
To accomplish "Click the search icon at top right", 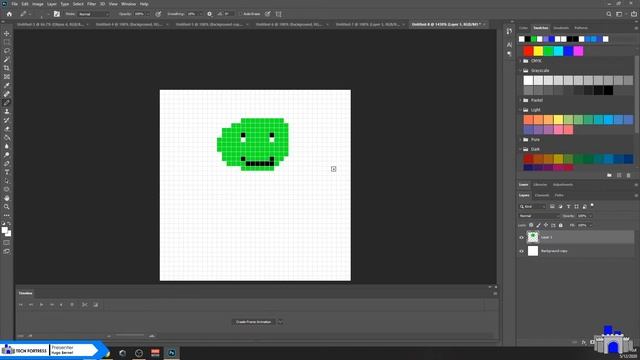I will click(x=609, y=14).
